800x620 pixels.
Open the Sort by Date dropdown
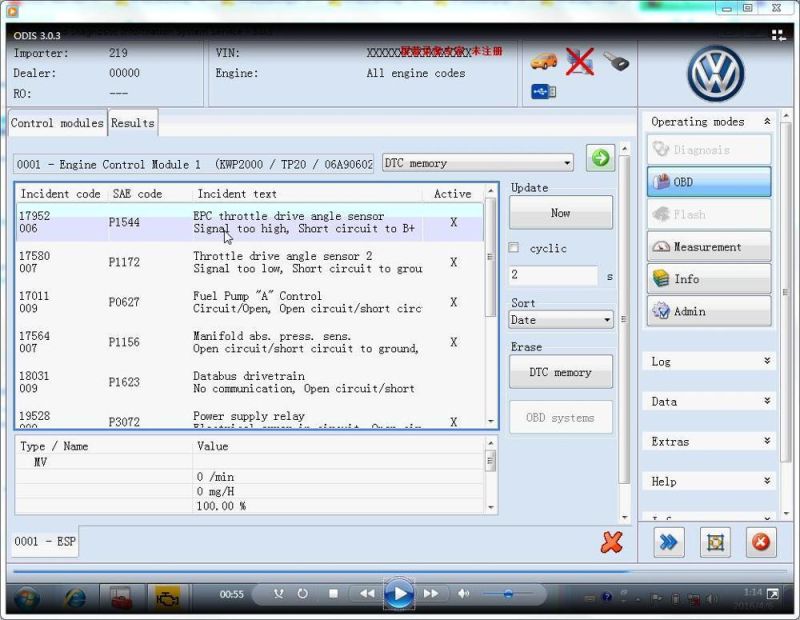pos(561,320)
